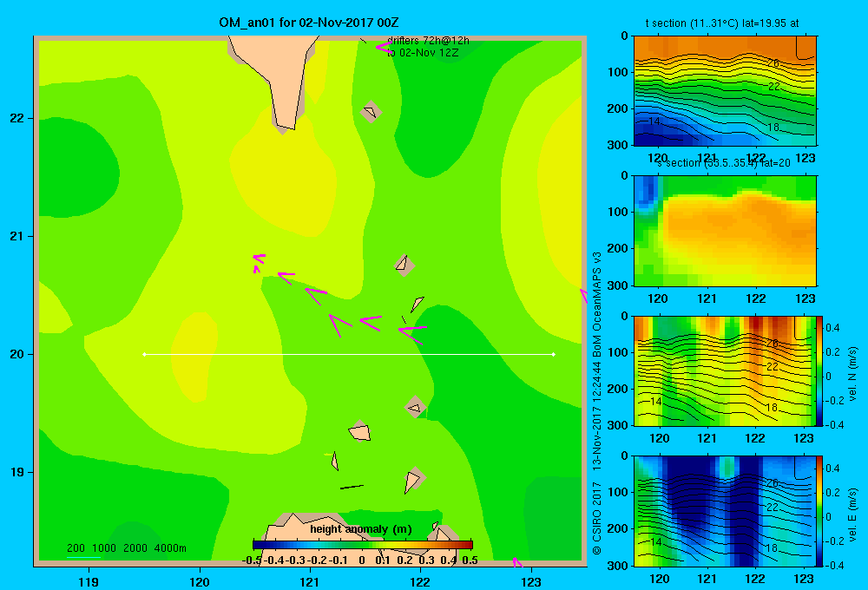Open the salinity section plot panel
Image resolution: width=868 pixels, height=590 pixels.
point(725,231)
